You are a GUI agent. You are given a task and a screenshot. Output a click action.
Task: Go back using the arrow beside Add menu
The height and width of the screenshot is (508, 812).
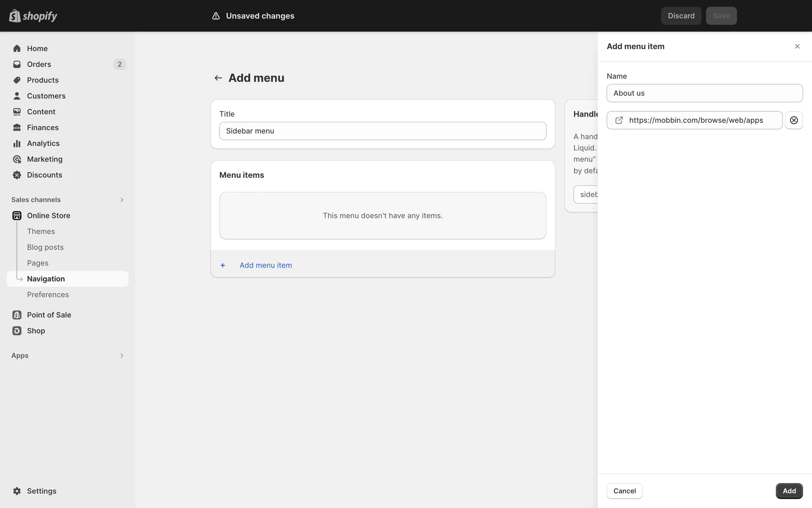(x=218, y=78)
